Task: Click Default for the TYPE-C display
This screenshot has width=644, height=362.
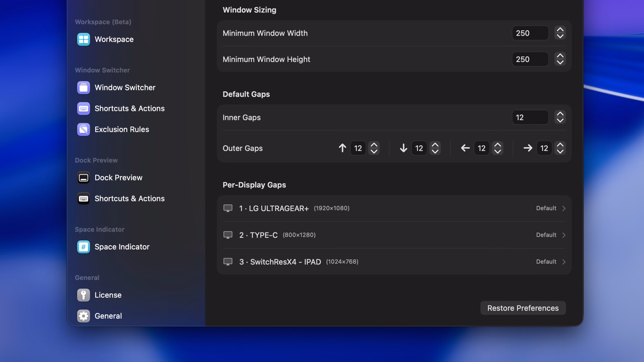Action: click(x=546, y=235)
